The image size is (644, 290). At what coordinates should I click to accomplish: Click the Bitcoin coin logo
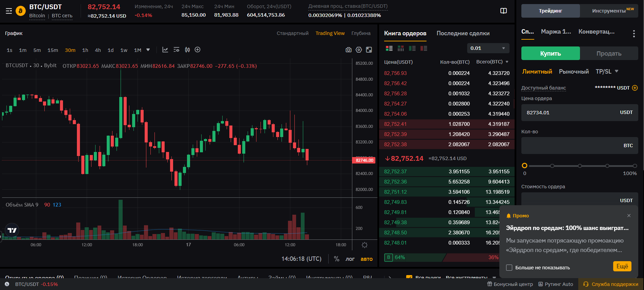21,11
